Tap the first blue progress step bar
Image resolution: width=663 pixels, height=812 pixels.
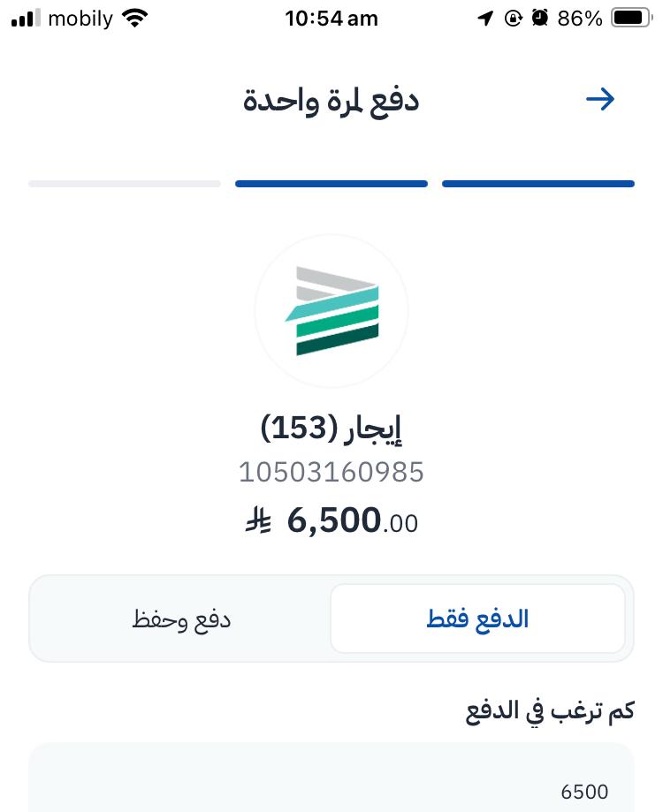click(537, 184)
